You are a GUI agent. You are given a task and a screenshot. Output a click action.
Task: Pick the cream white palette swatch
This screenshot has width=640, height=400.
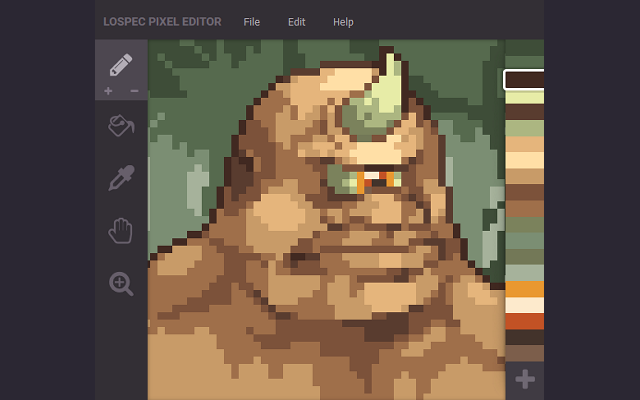pyautogui.click(x=525, y=305)
